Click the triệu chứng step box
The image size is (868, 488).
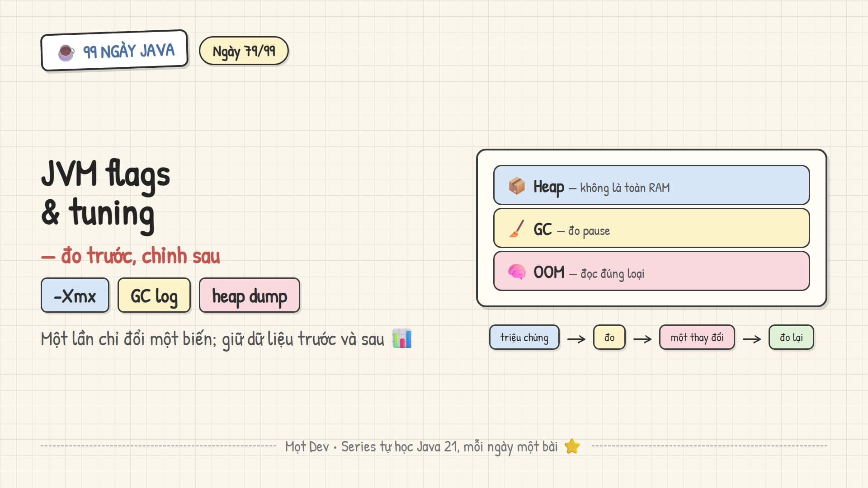[524, 338]
